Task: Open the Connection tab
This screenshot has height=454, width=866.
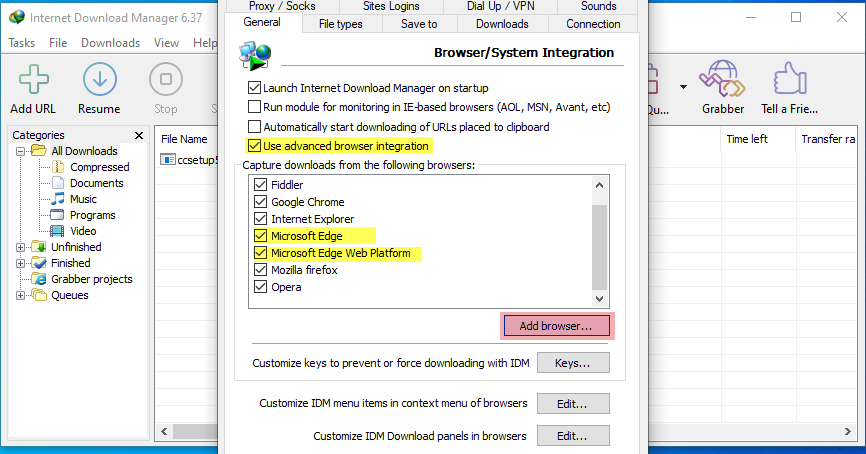Action: point(593,24)
